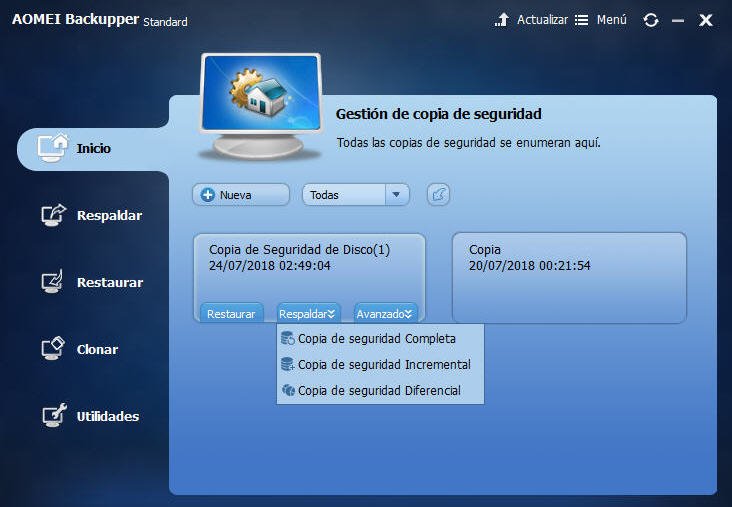Open the Menú hamburger icon

click(x=582, y=20)
